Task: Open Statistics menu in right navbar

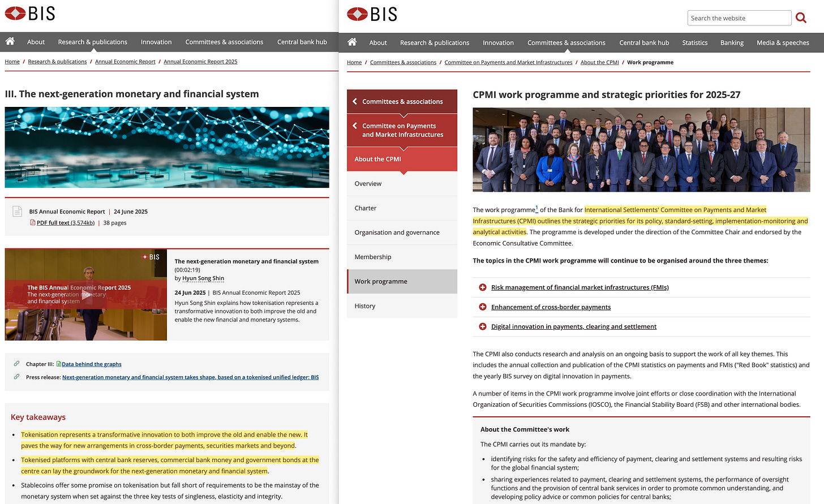Action: pyautogui.click(x=695, y=42)
